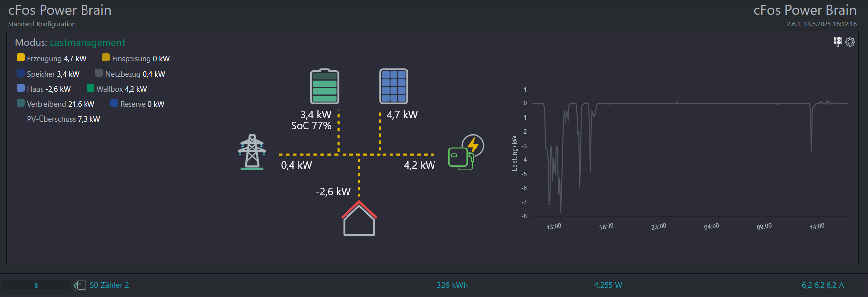Click the number 3 field in the meter row
868x297 pixels.
pos(36,285)
